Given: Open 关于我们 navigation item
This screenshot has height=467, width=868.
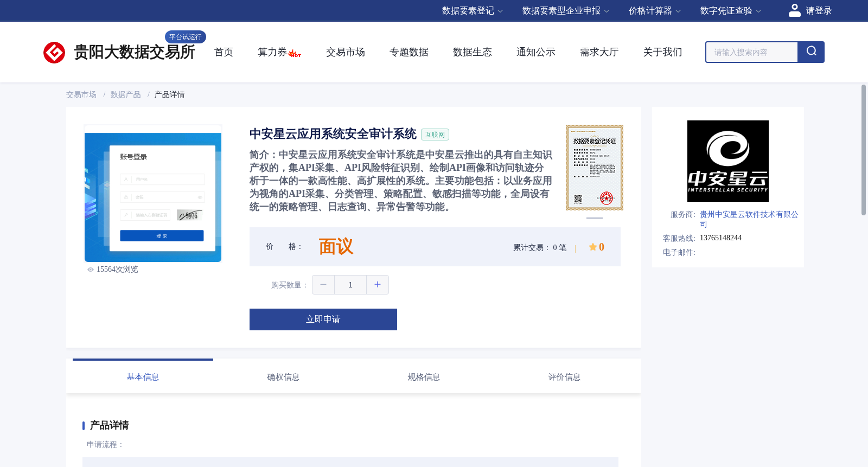Looking at the screenshot, I should click(x=663, y=52).
